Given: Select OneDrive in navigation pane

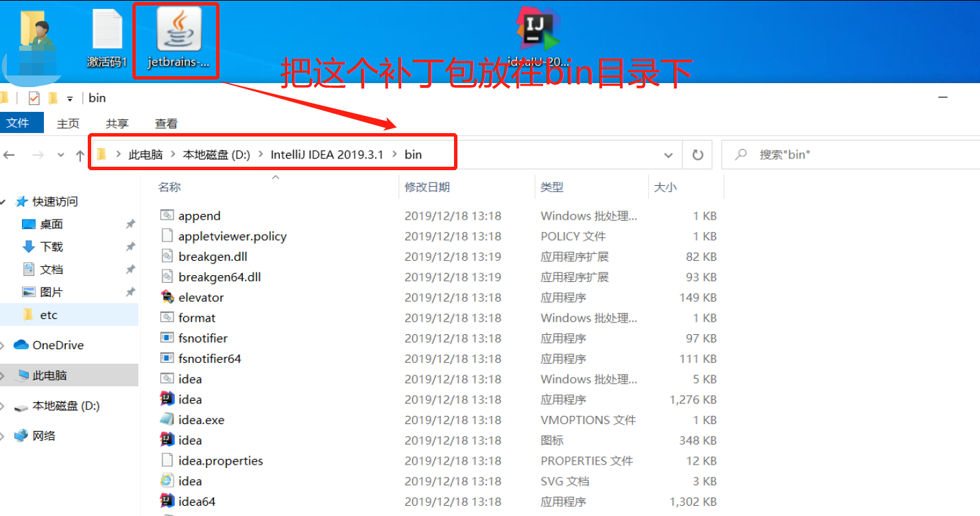Looking at the screenshot, I should coord(58,345).
